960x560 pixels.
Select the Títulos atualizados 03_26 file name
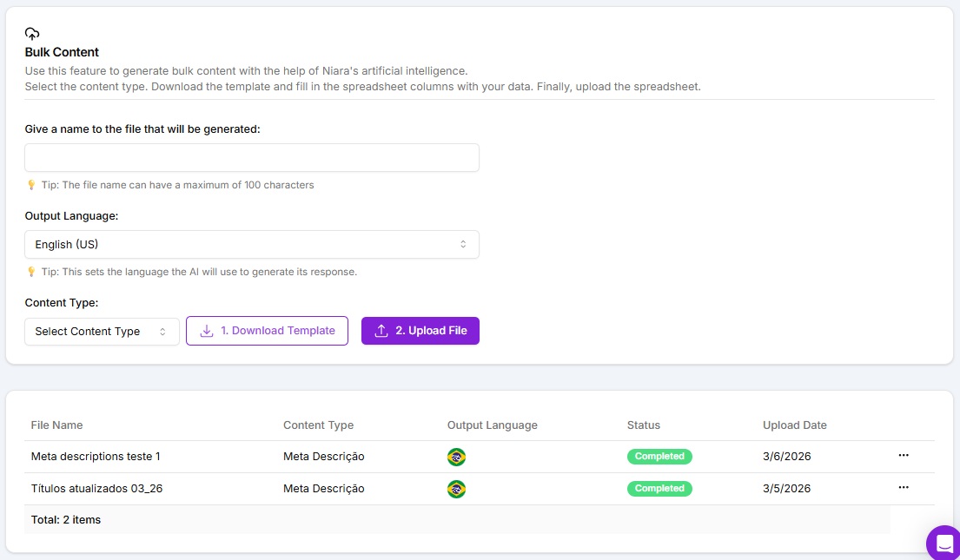click(x=96, y=489)
